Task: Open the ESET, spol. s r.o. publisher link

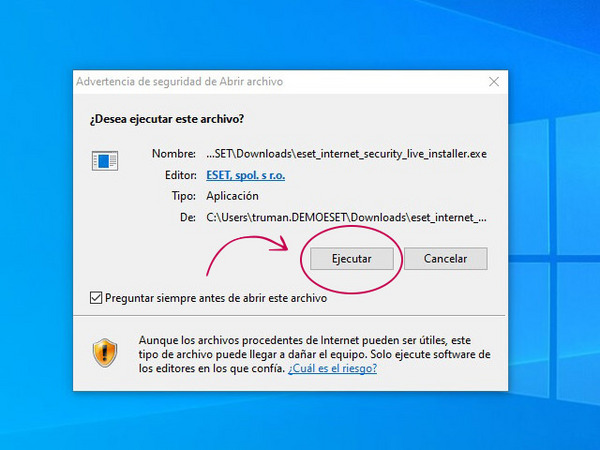Action: (x=245, y=175)
